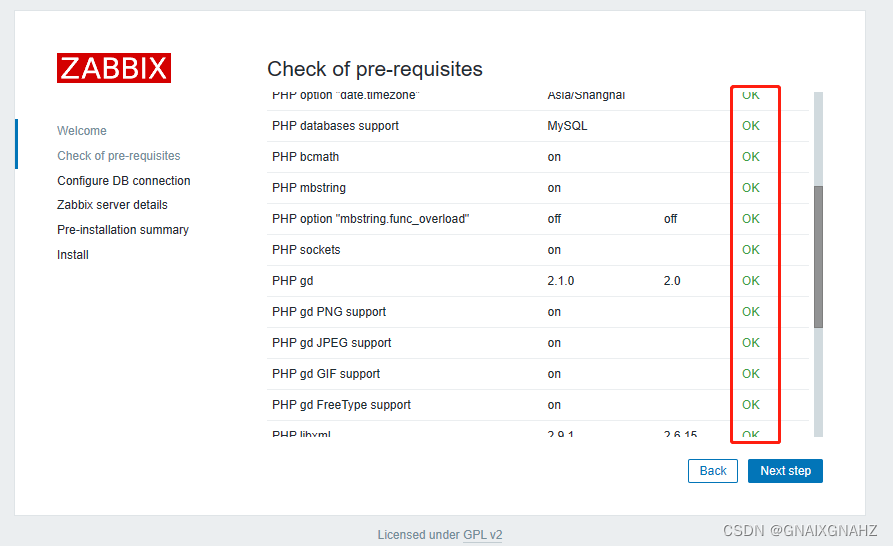Select Check of pre-requisites step
893x546 pixels.
(x=119, y=156)
